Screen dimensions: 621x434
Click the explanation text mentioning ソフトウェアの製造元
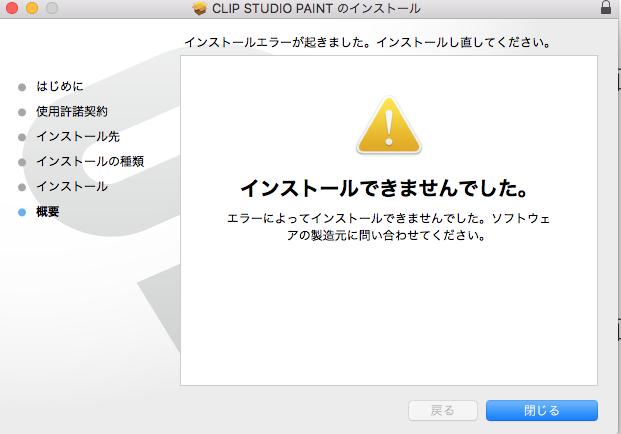coord(388,227)
